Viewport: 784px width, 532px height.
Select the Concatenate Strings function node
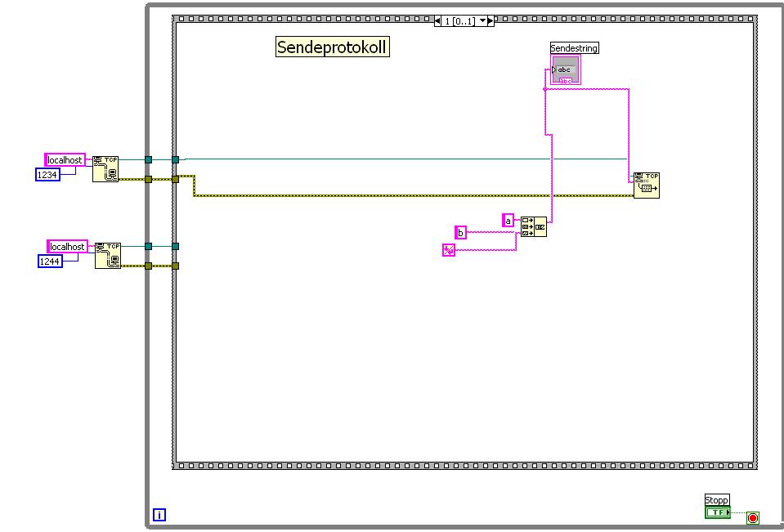click(534, 226)
